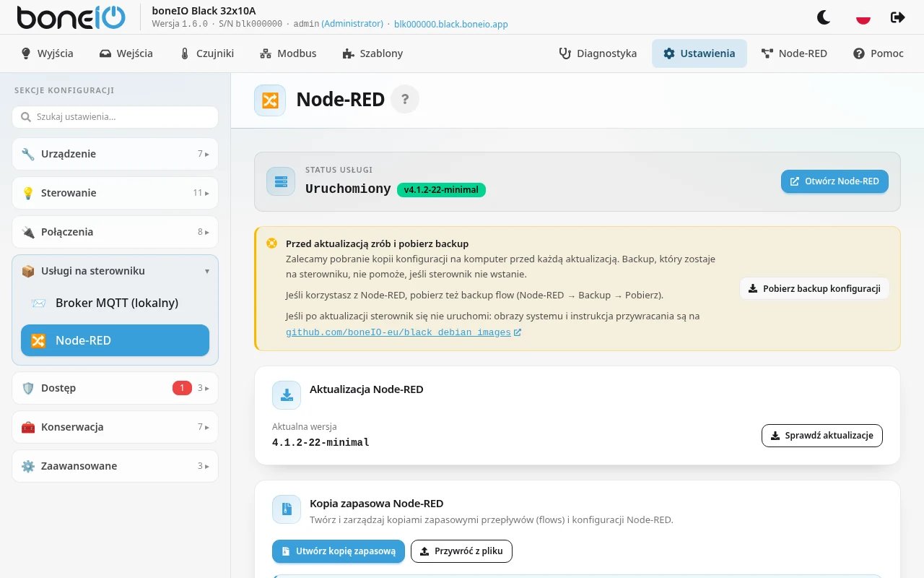Screen dimensions: 924x578
Task: Expand the Urządzenie section
Action: 115,154
